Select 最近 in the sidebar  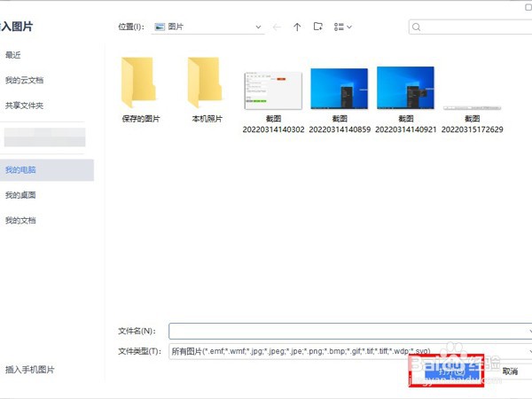point(13,55)
